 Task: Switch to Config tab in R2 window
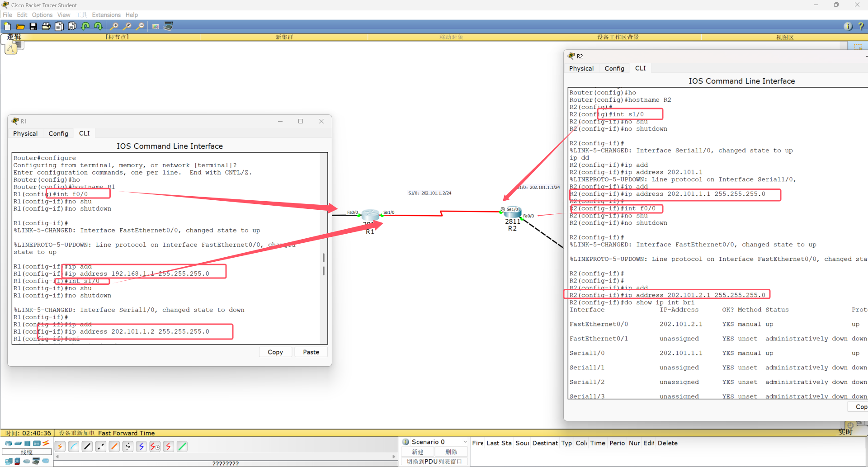614,68
